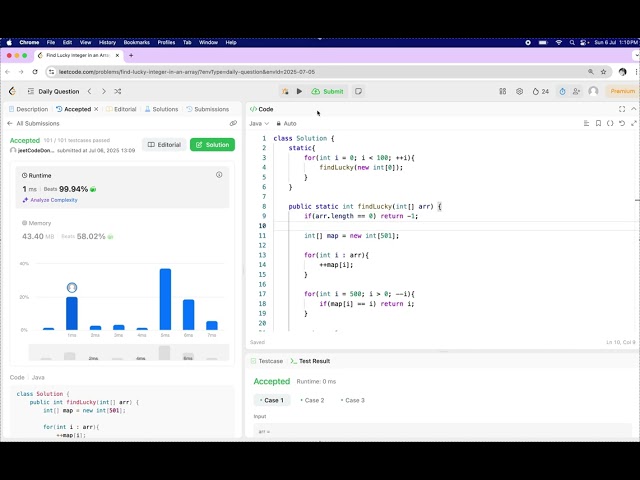Select the Case 2 tab
640x480 pixels.
(x=311, y=400)
